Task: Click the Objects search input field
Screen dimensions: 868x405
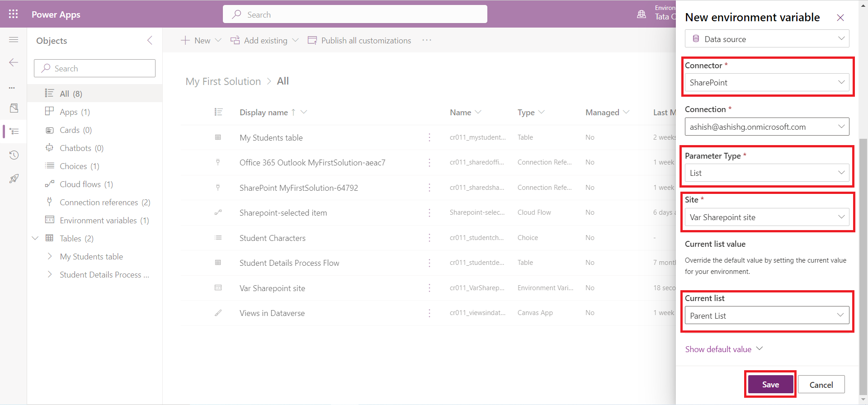Action: tap(95, 69)
